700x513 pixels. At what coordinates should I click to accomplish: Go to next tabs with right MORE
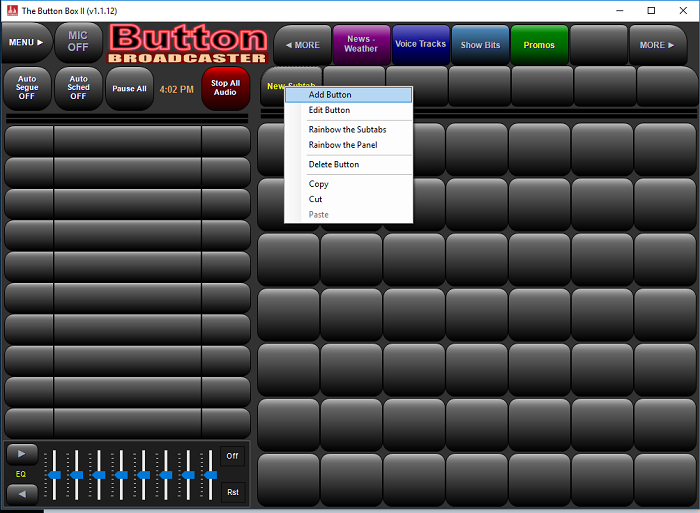[x=657, y=45]
